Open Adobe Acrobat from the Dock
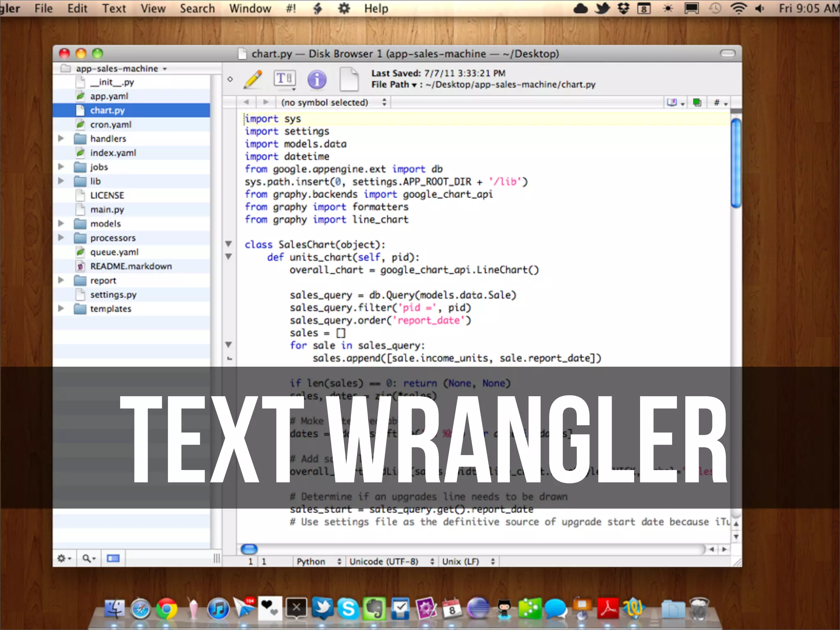This screenshot has height=630, width=840. click(608, 608)
